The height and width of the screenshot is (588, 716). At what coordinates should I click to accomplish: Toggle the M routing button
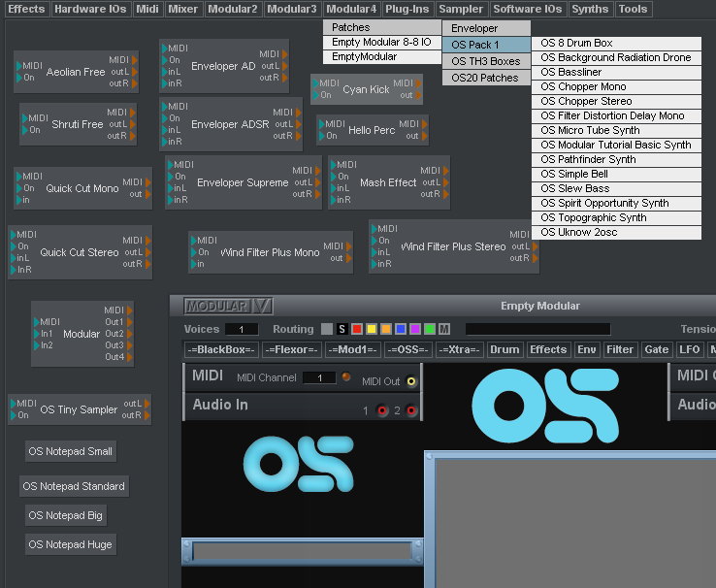coord(444,330)
